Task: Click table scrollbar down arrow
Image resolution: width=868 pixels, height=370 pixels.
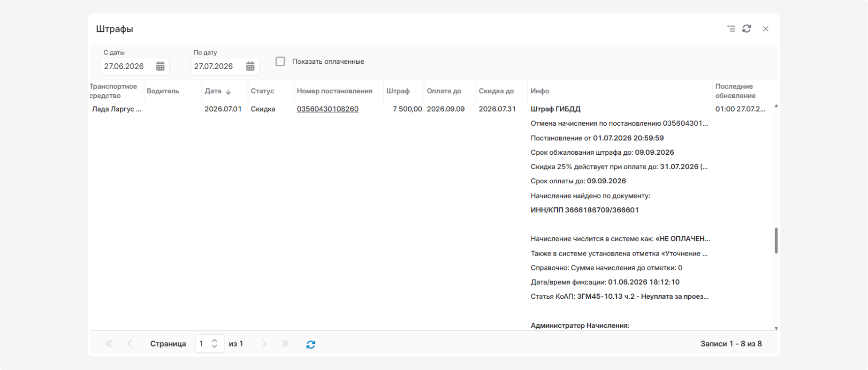Action: (x=776, y=328)
